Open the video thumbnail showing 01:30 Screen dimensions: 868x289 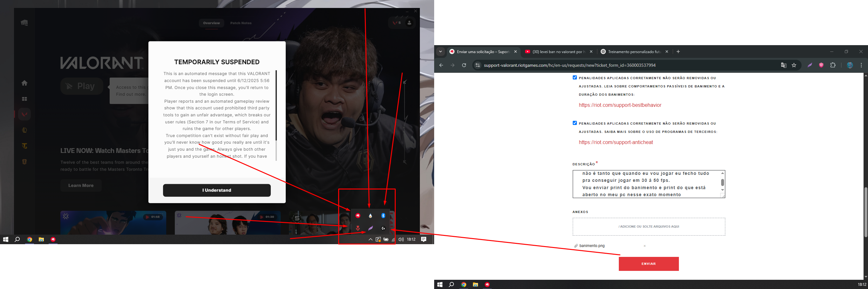point(228,223)
